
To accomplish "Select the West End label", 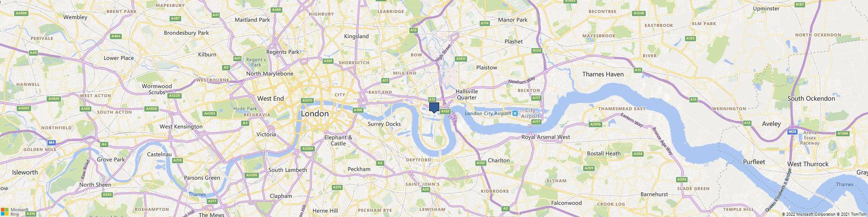I will pyautogui.click(x=270, y=99).
